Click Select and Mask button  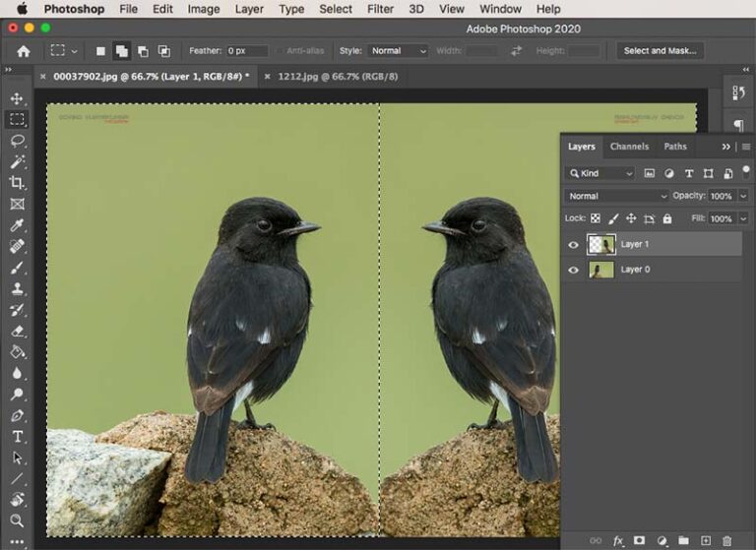click(x=660, y=50)
